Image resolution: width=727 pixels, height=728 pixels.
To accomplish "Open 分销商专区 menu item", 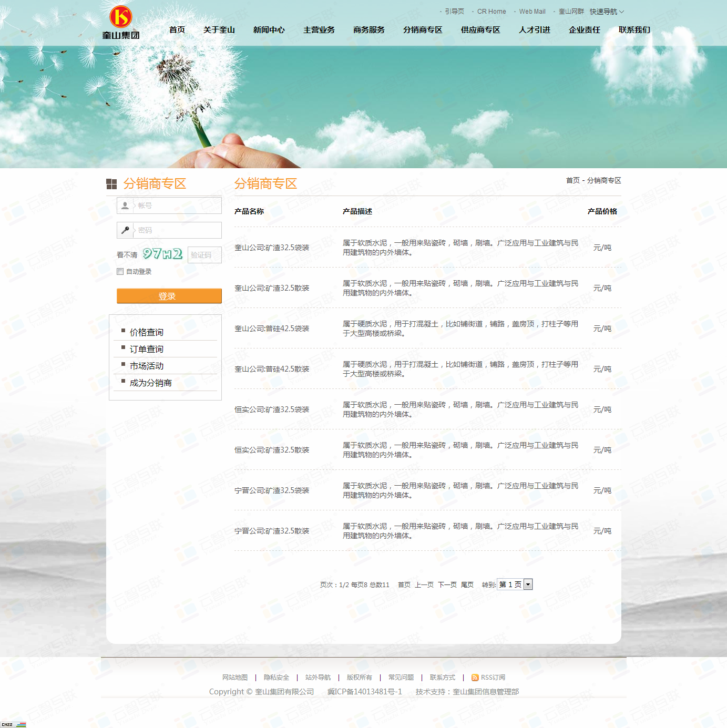I will point(423,30).
